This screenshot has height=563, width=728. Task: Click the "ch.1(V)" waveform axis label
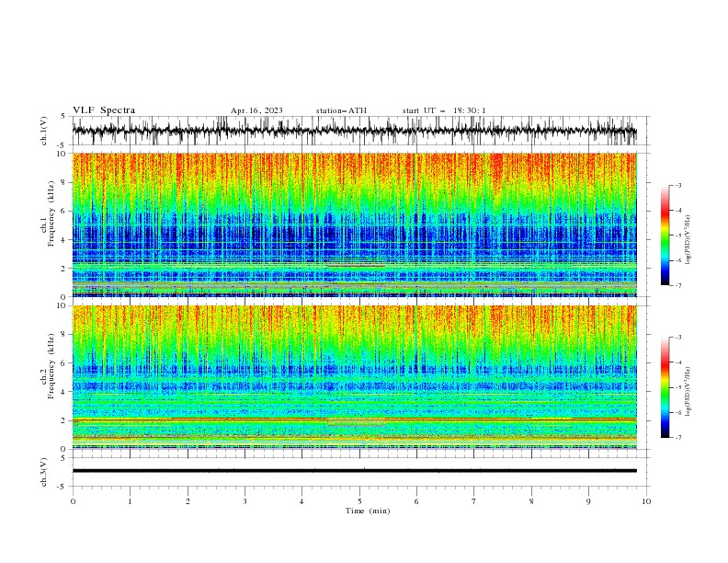coord(44,131)
